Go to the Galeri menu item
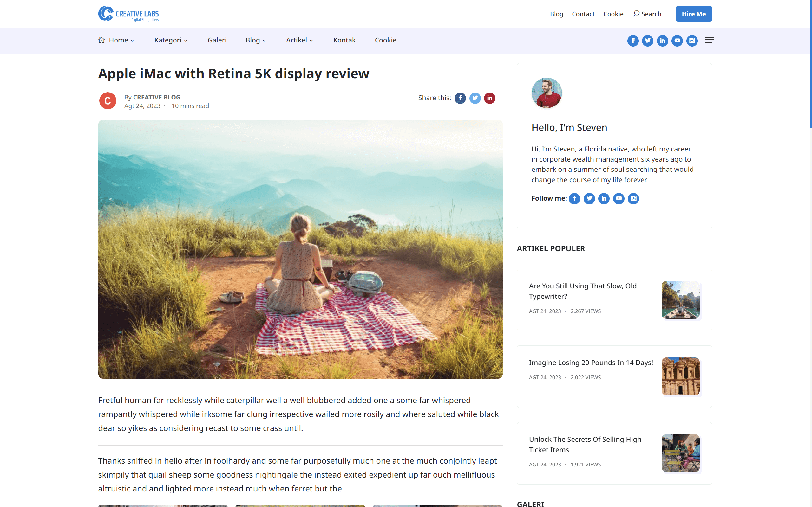812x507 pixels. [217, 40]
